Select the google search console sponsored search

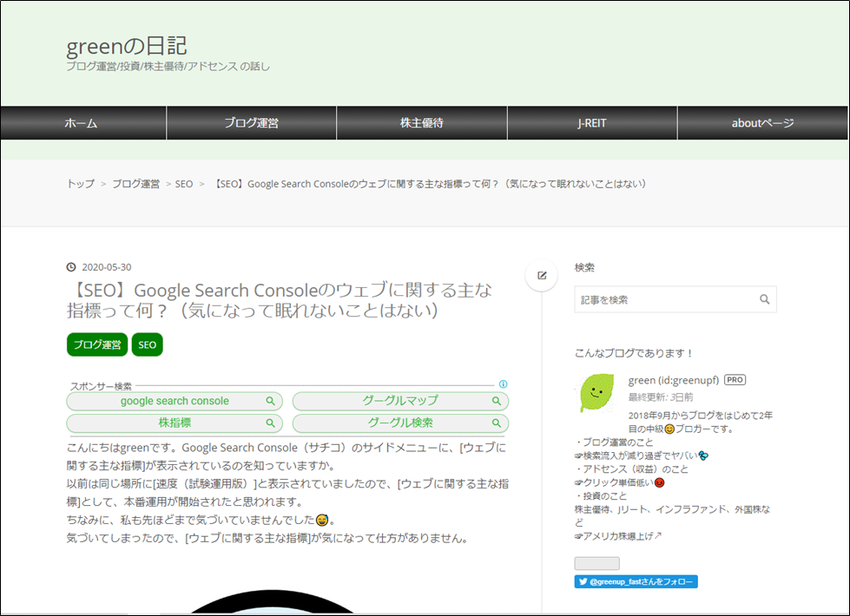[175, 401]
